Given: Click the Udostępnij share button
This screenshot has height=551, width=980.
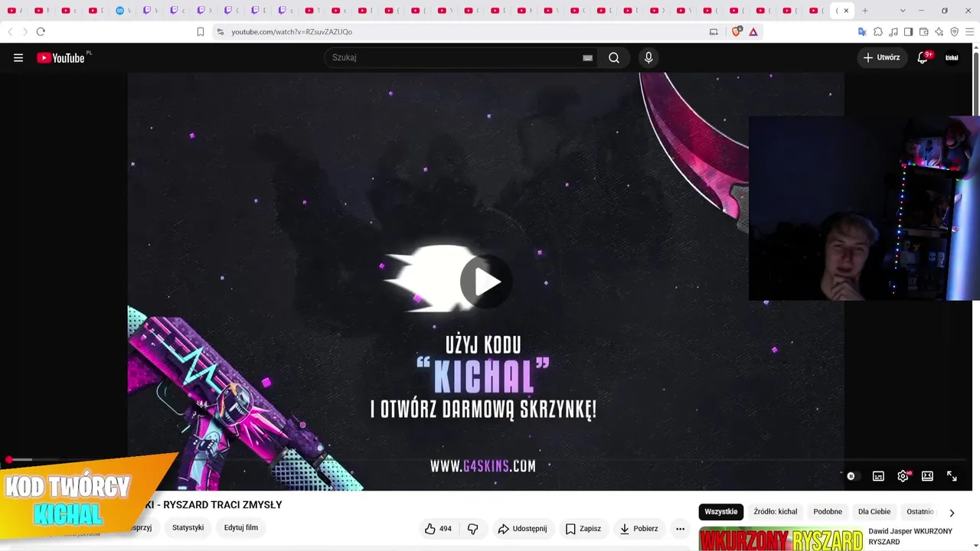Looking at the screenshot, I should (x=522, y=529).
